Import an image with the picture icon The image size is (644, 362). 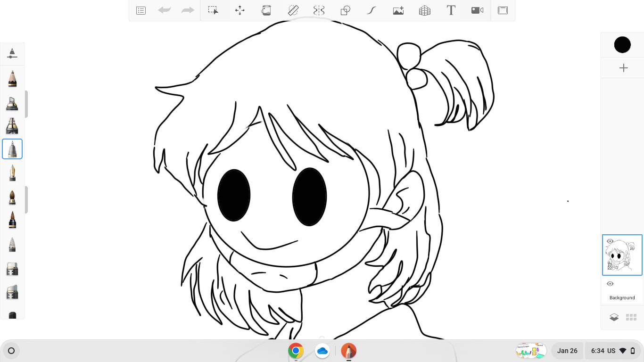click(398, 10)
